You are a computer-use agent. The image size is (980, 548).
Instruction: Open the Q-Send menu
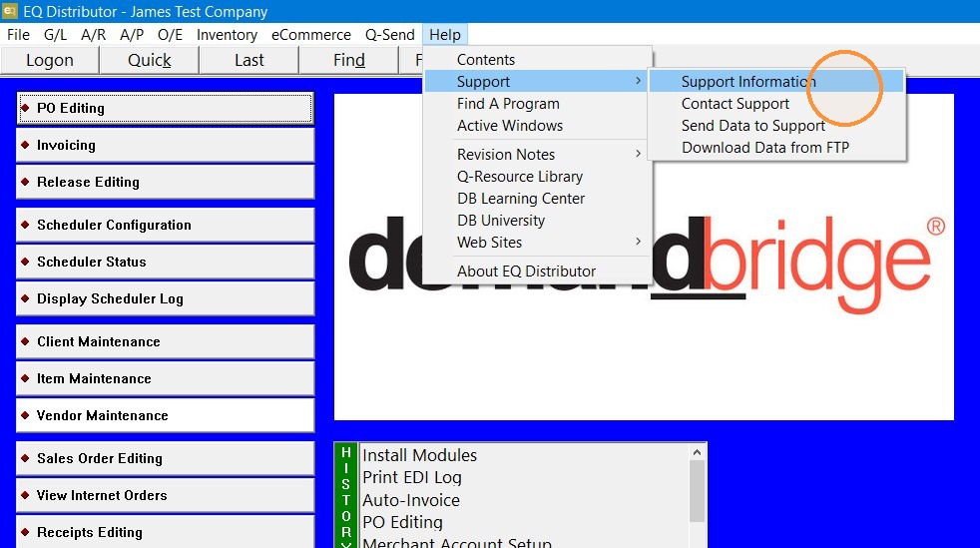click(x=389, y=35)
